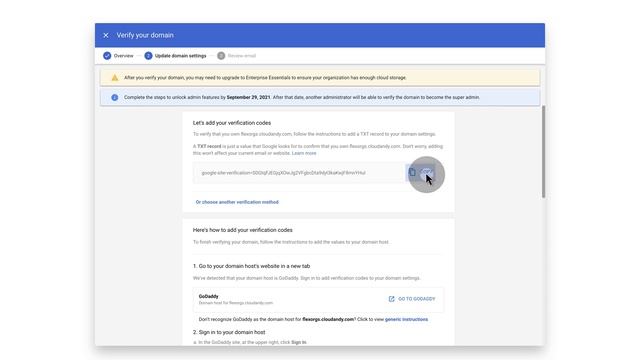The image size is (640, 360).
Task: Close the Verify your domain dialog
Action: tap(106, 36)
